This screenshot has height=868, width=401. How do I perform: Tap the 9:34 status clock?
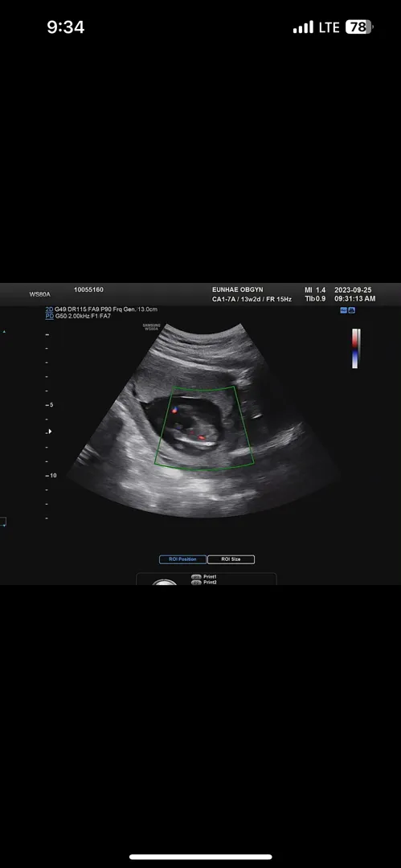coord(65,27)
